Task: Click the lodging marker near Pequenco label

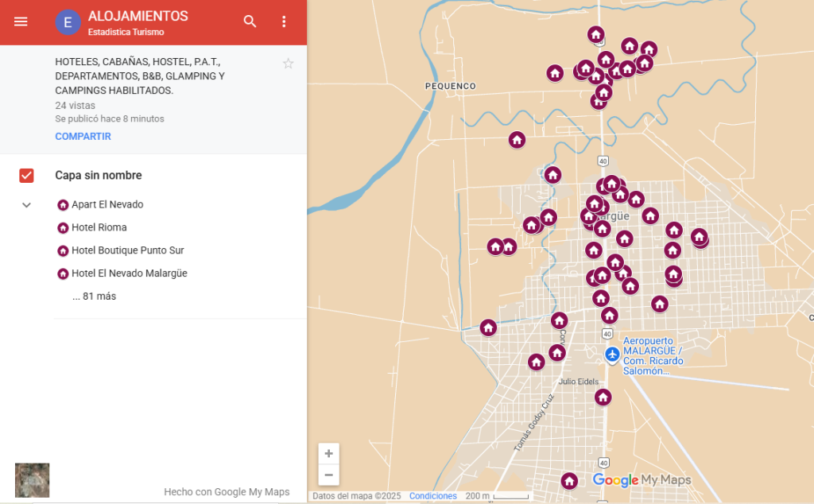Action: [x=517, y=140]
